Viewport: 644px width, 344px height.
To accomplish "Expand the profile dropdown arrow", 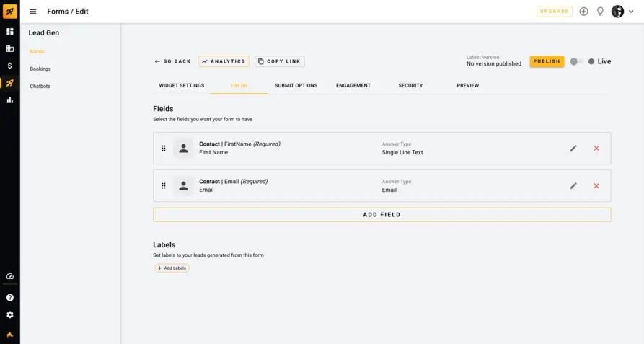I will (x=631, y=12).
